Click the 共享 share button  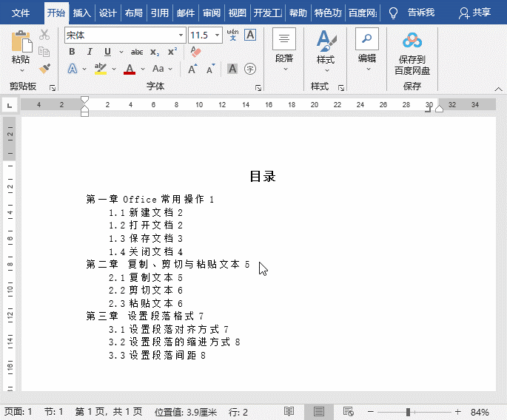474,13
